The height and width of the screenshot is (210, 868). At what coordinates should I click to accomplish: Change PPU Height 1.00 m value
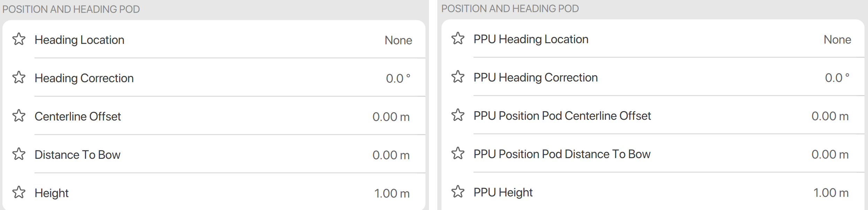click(831, 193)
